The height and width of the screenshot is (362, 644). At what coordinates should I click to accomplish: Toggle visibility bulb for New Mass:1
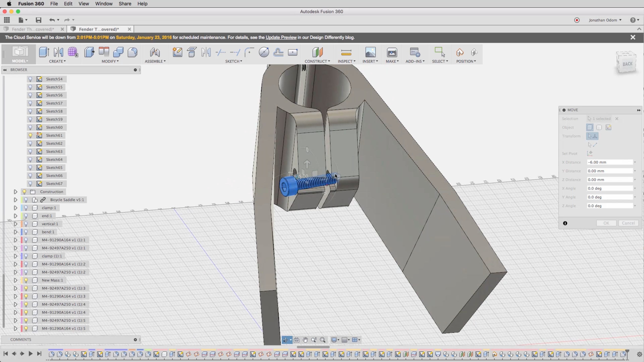pos(26,280)
